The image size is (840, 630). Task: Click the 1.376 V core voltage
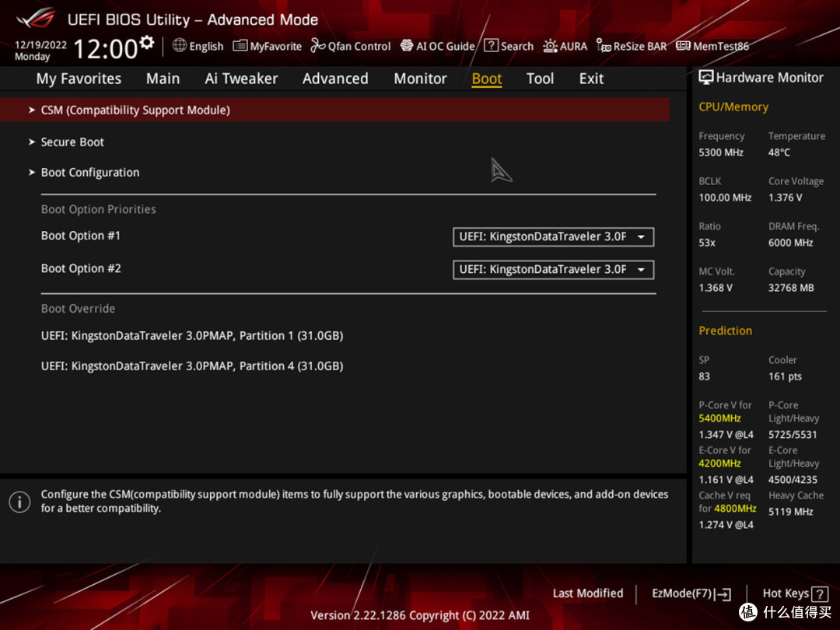[x=786, y=198]
